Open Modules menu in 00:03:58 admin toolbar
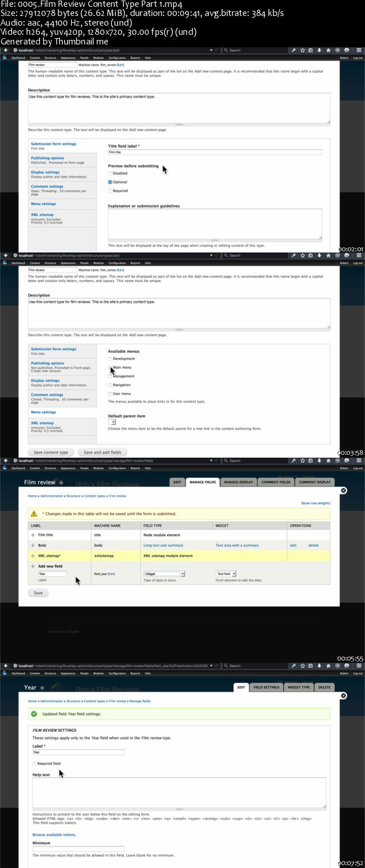 coord(99,263)
